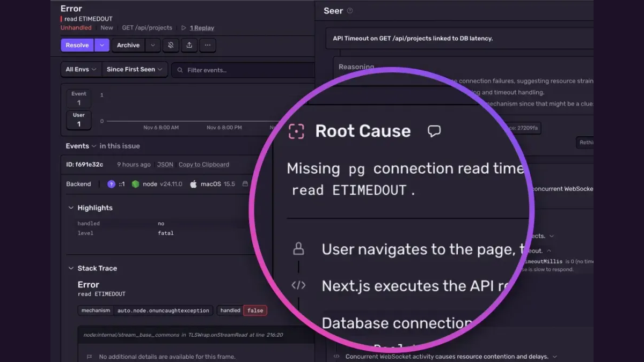Viewport: 644px width, 362px height.
Task: Click the purple Resolve button
Action: 77,46
